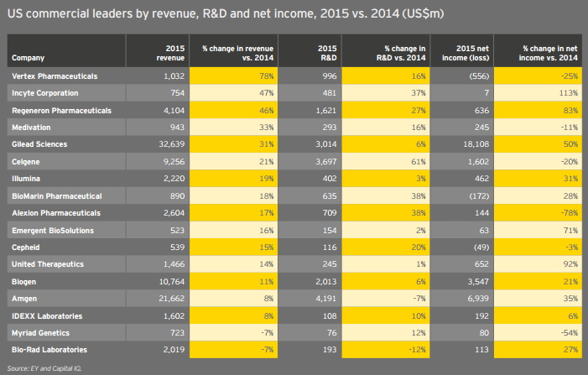
Task: Click Regeneron revenue value 4,104
Action: [x=174, y=111]
